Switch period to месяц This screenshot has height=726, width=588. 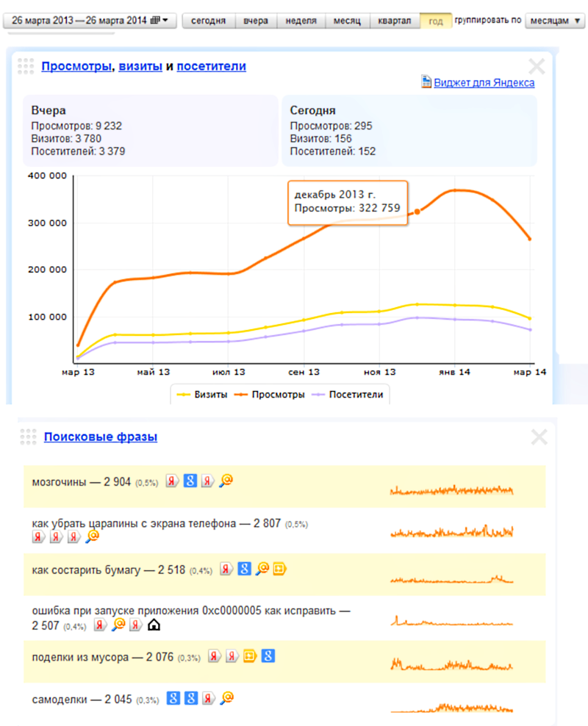(x=347, y=21)
